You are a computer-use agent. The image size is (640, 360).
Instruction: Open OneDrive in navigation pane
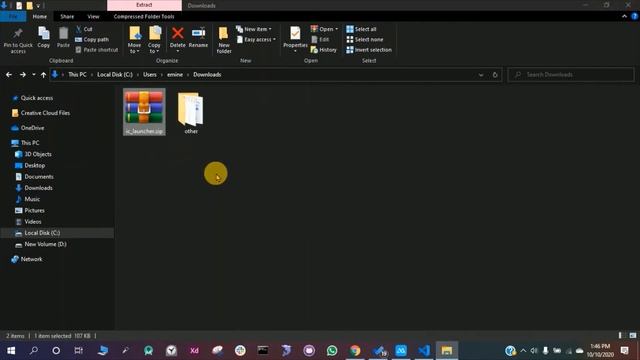point(28,128)
